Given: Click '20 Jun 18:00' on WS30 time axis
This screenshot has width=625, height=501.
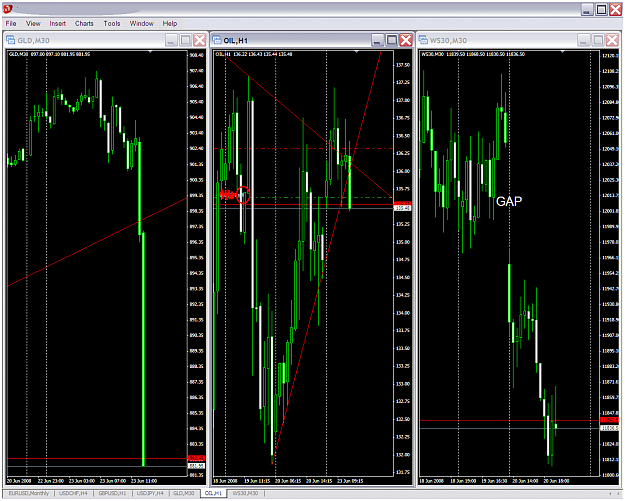Looking at the screenshot, I should [556, 481].
